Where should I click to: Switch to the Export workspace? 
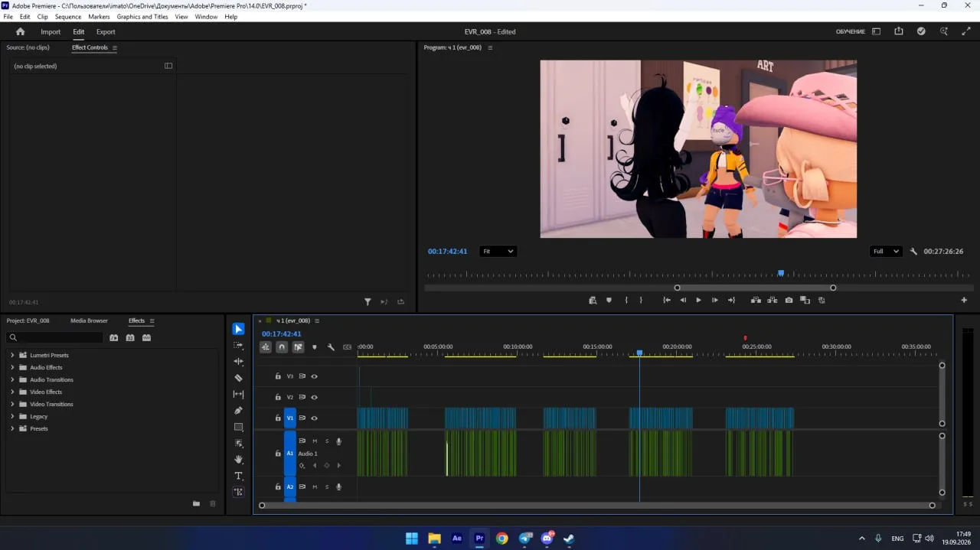click(x=106, y=32)
